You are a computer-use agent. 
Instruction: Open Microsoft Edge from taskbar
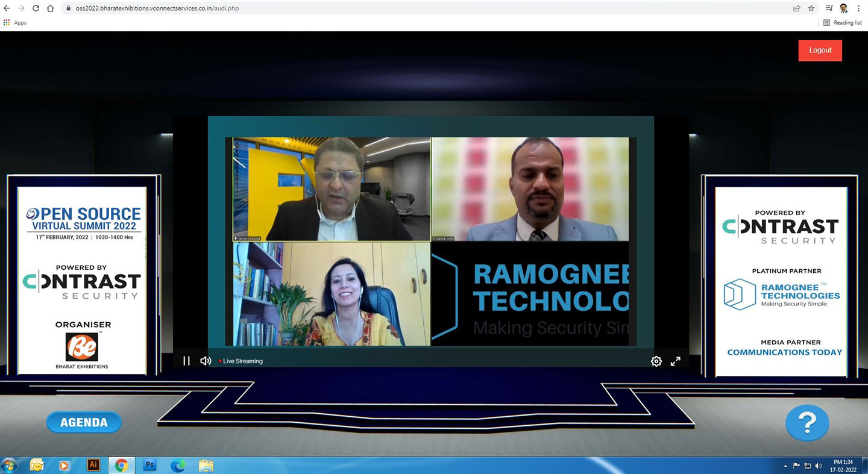178,465
